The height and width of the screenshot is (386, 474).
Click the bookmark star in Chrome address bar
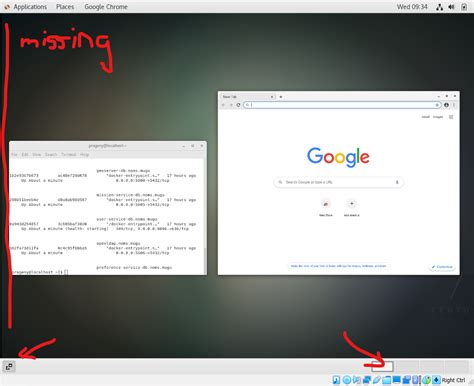coord(437,105)
